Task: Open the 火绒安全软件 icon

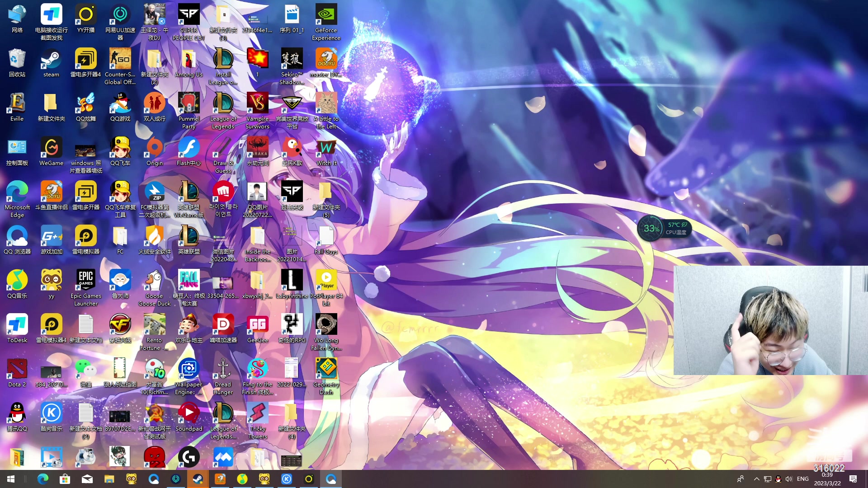Action: point(154,240)
